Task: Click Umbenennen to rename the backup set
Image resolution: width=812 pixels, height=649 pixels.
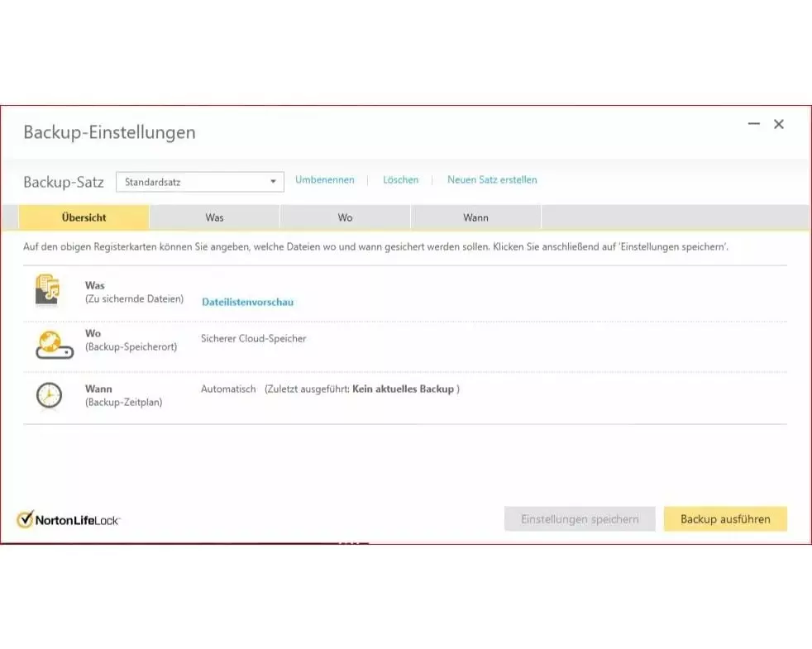Action: click(x=325, y=180)
